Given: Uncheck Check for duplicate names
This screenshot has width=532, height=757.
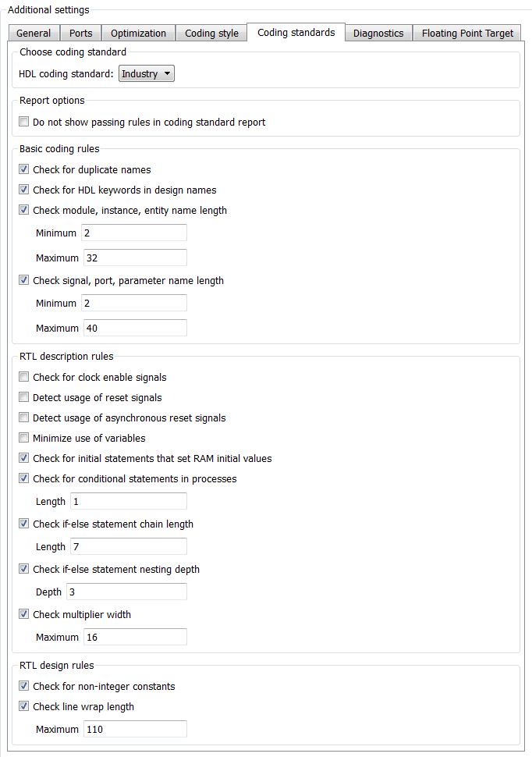Looking at the screenshot, I should pos(25,170).
